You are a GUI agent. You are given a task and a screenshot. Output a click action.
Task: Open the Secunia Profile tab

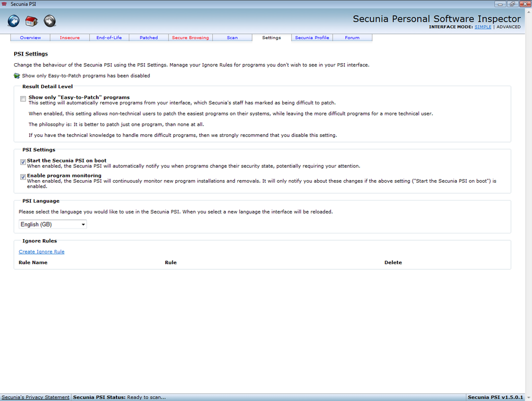[x=312, y=38]
